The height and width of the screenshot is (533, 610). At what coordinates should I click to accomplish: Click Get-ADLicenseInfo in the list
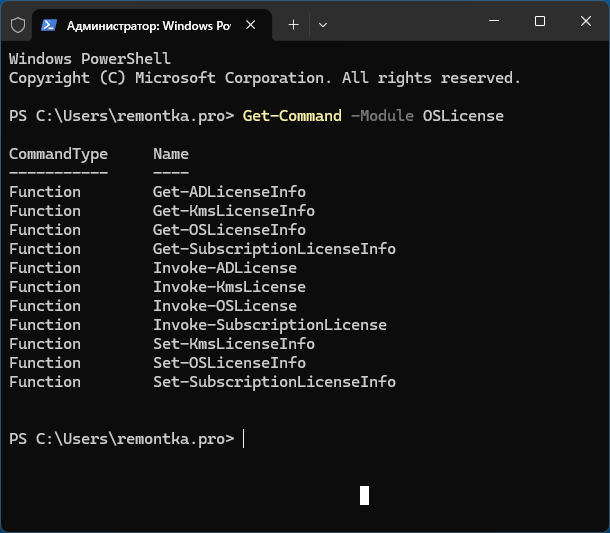coord(229,192)
